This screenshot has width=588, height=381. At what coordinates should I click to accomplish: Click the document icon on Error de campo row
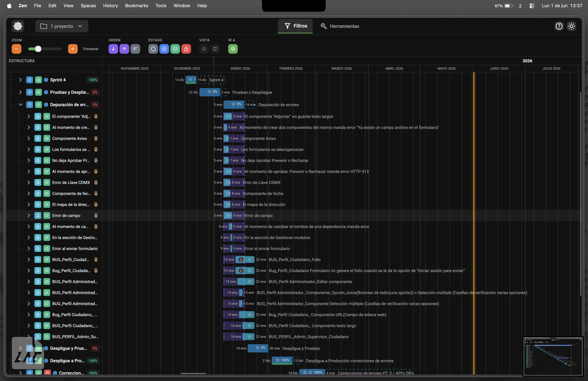[x=38, y=216]
